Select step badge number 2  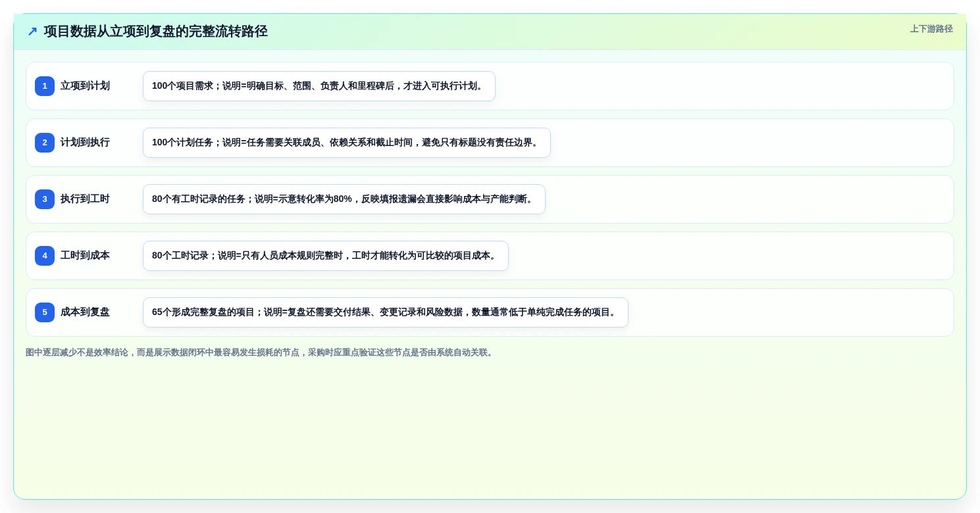point(45,143)
